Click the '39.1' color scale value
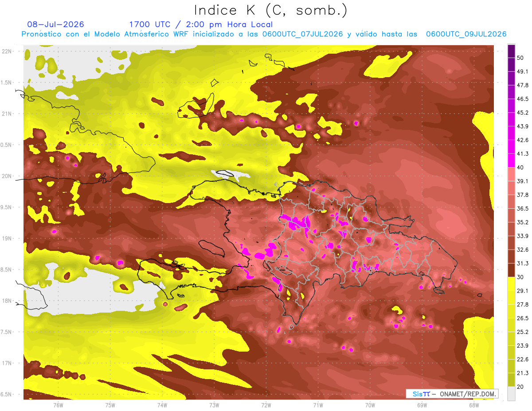The image size is (532, 411). (x=522, y=181)
